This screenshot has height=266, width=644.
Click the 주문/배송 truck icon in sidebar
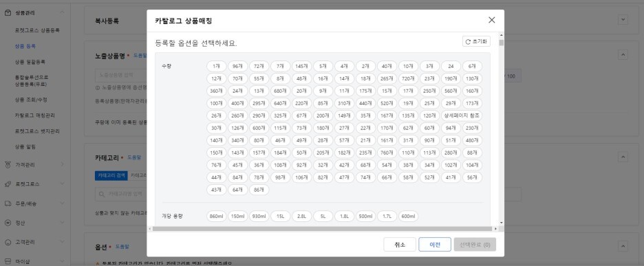[8, 203]
